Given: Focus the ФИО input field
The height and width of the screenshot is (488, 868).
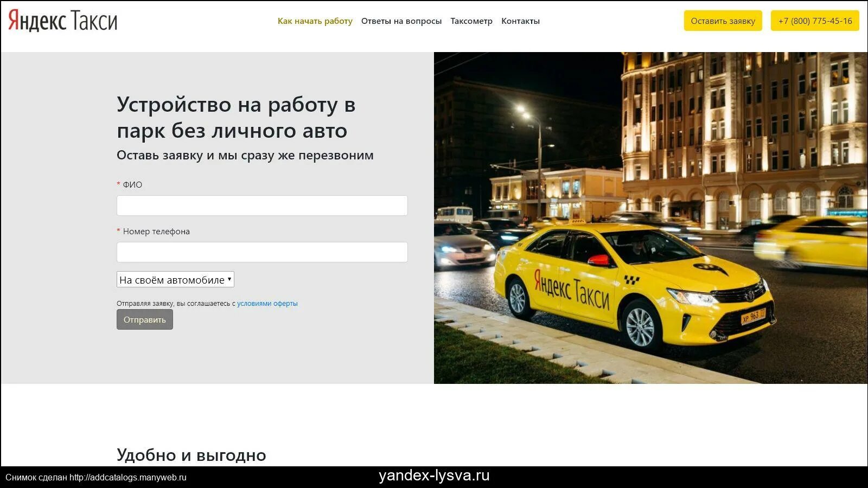Looking at the screenshot, I should point(262,206).
